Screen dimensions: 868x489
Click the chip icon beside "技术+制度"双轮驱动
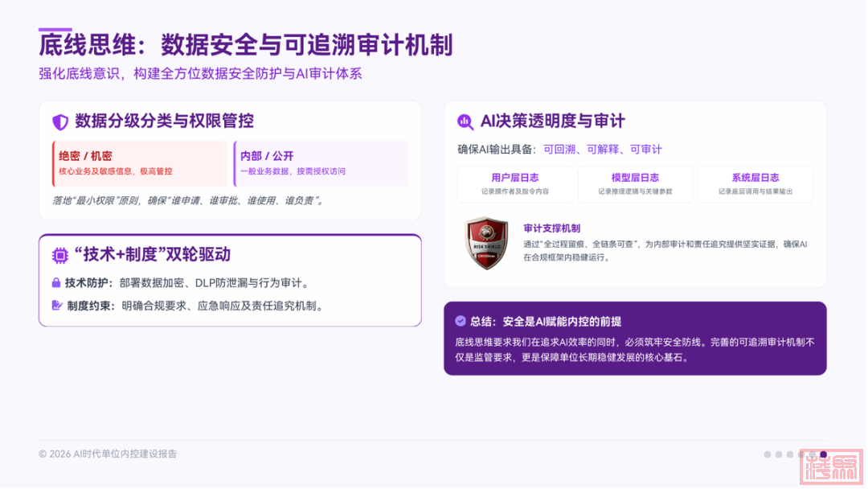tap(60, 256)
